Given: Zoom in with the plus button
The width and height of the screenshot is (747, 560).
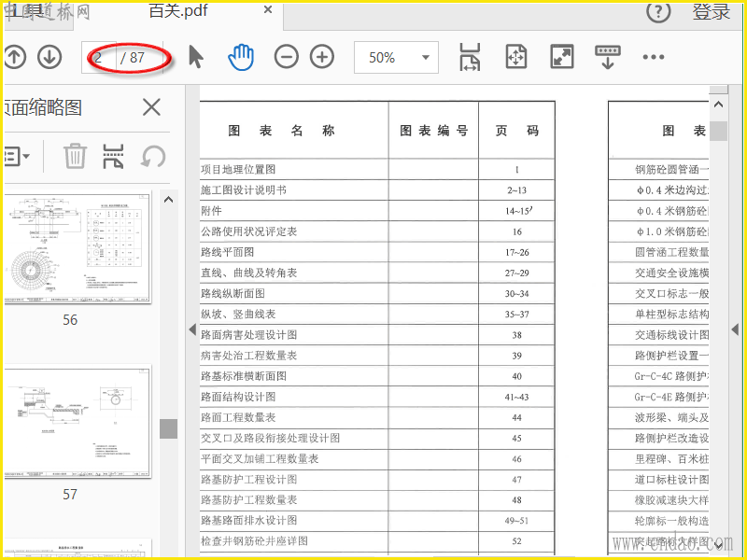Looking at the screenshot, I should 322,57.
